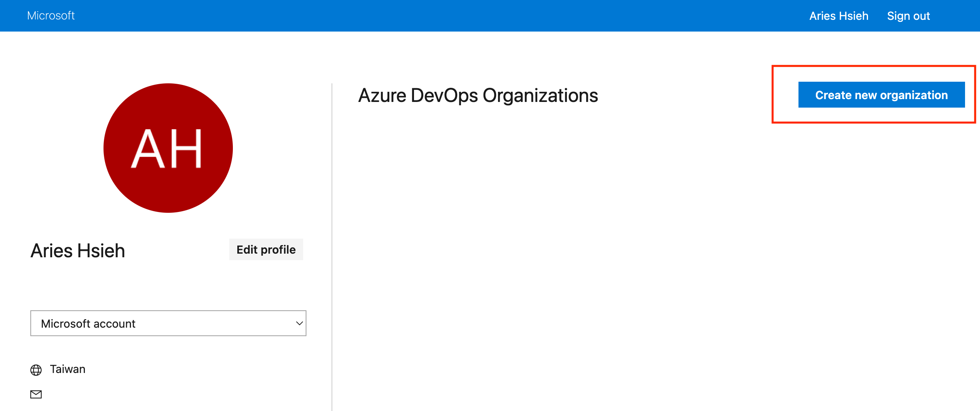This screenshot has width=980, height=411.
Task: Open Aries Hsieh account link in header
Action: 838,16
